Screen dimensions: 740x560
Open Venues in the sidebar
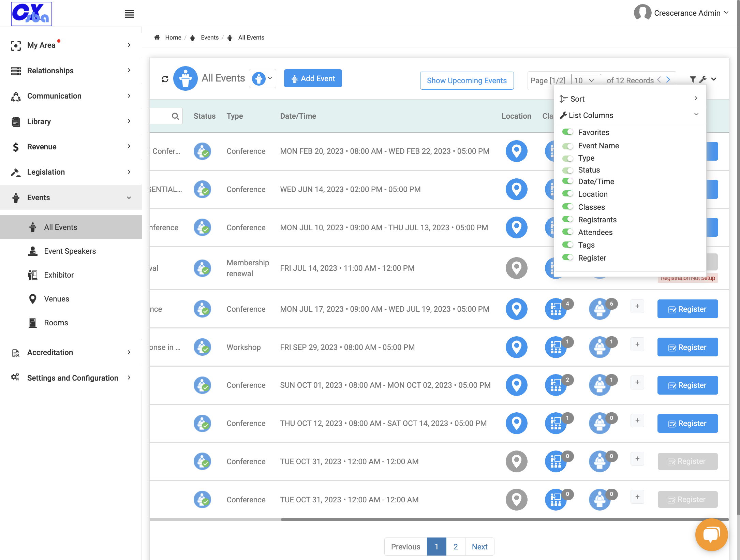57,299
